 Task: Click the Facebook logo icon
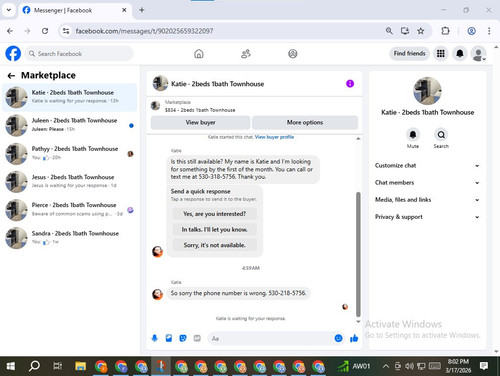point(13,53)
